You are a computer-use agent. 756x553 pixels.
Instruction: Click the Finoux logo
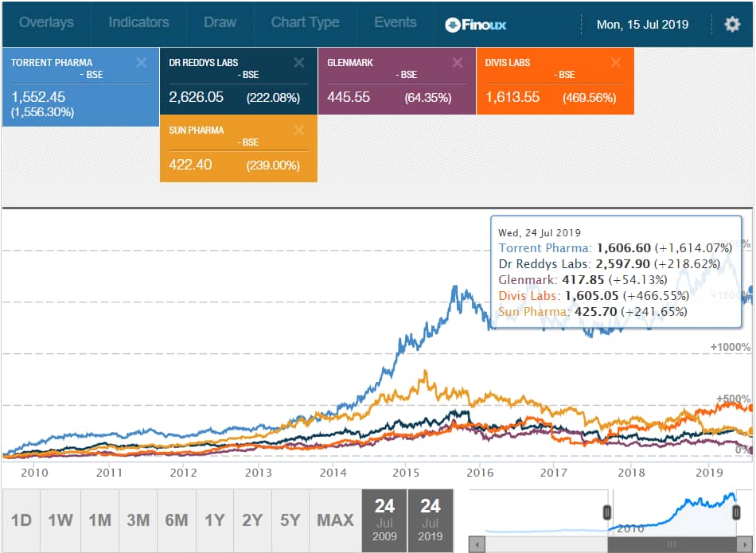pos(476,25)
